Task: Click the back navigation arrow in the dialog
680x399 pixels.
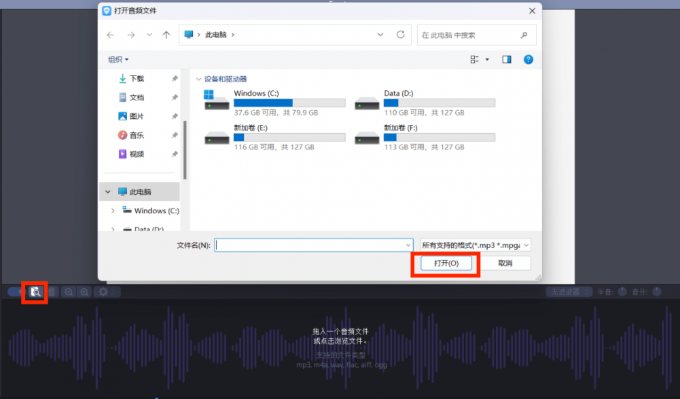Action: click(x=111, y=35)
